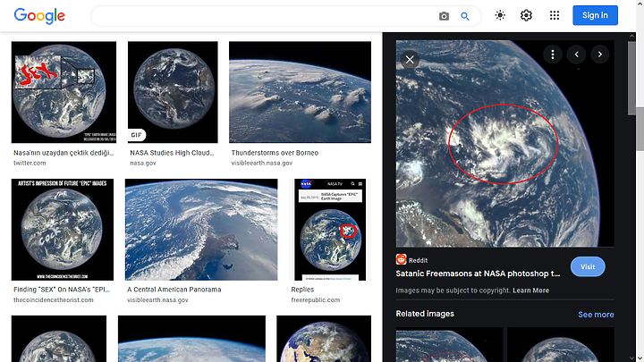
Task: Click visibleearth.nasa.gov under Borneo result
Action: tap(261, 163)
